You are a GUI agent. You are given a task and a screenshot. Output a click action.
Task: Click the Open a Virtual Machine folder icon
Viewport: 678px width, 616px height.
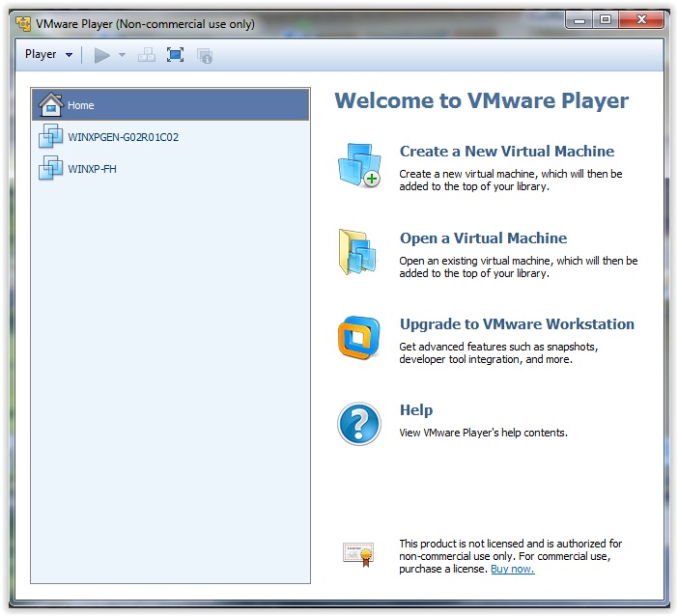358,252
